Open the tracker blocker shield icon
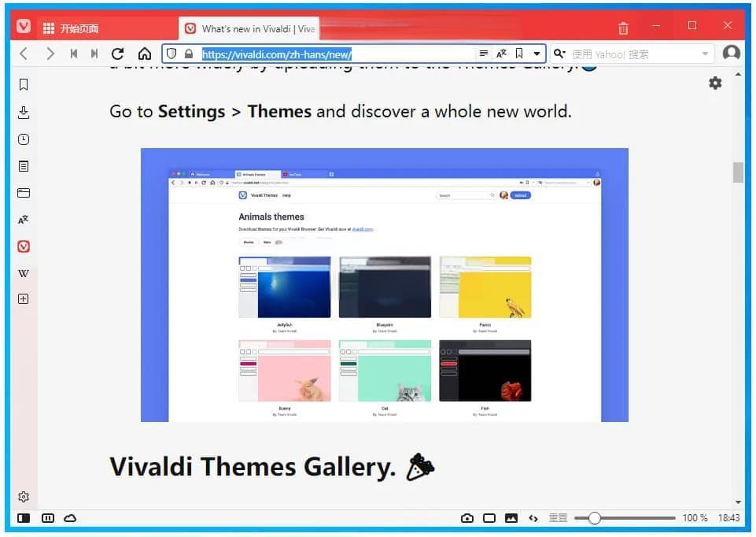The width and height of the screenshot is (756, 537). click(171, 54)
